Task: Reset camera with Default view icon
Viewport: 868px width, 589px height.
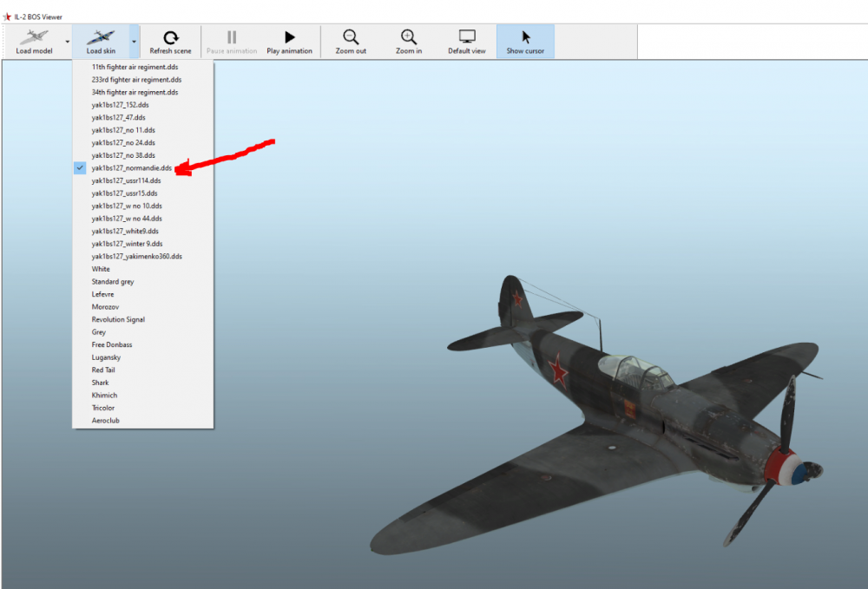Action: (467, 37)
